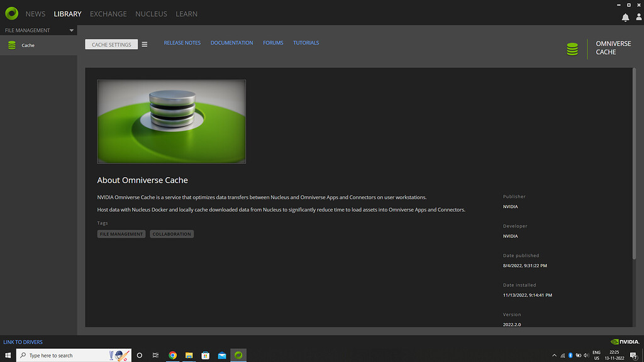The image size is (644, 362).
Task: Open Microsoft Store from taskbar
Action: (x=206, y=356)
